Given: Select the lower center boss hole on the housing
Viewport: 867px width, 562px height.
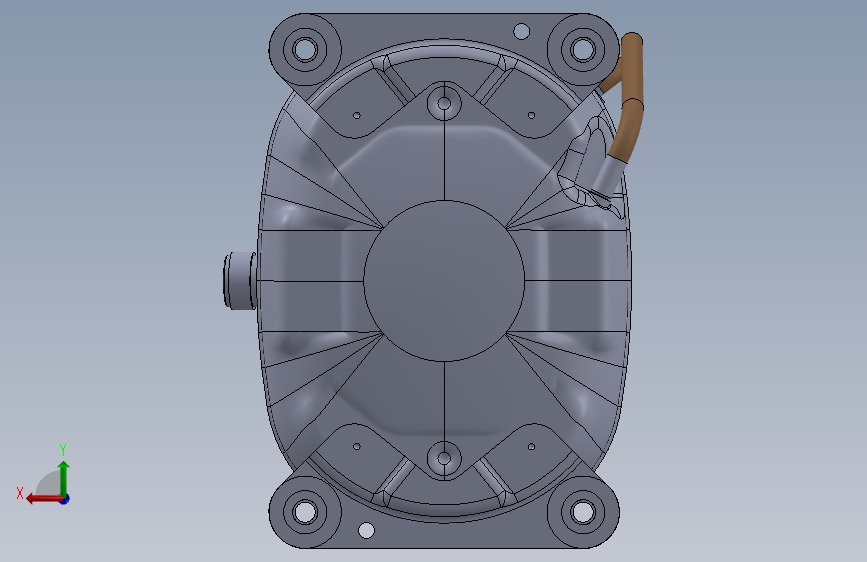Looking at the screenshot, I should tap(444, 459).
